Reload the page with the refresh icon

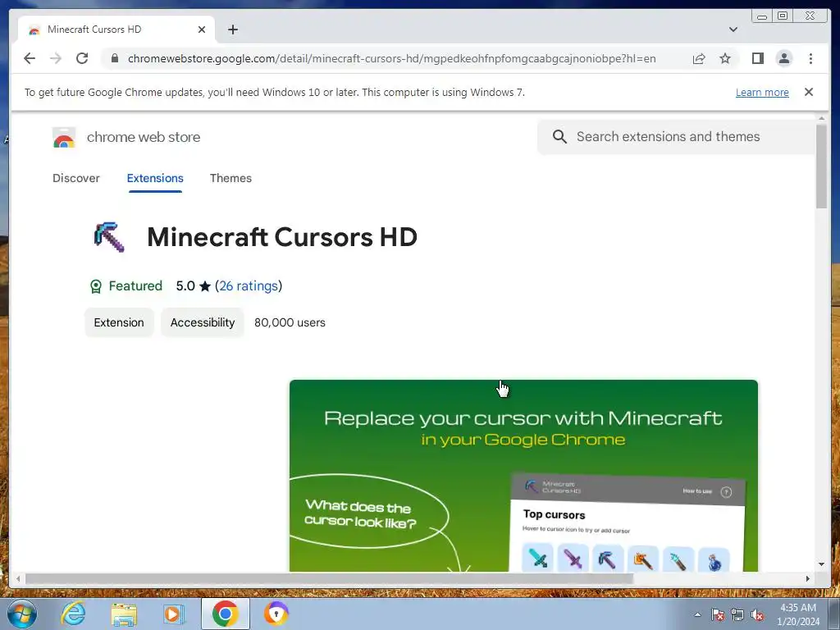click(82, 58)
